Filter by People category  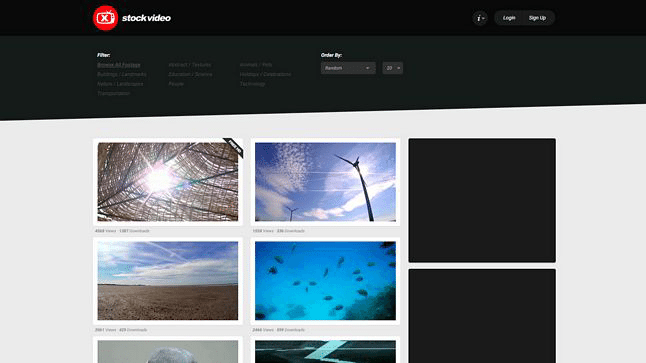tap(176, 84)
